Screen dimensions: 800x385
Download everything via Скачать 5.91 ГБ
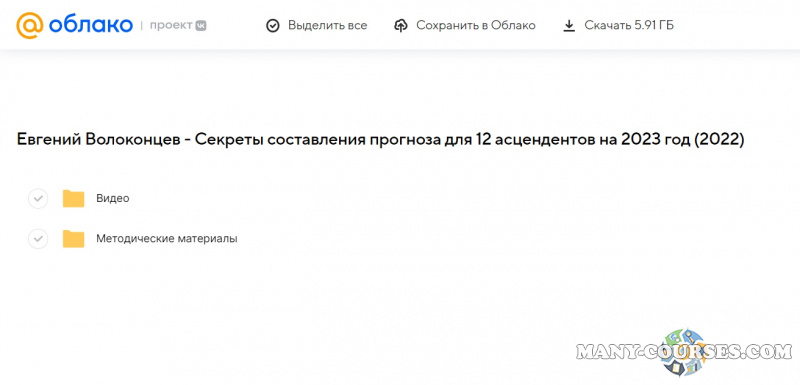click(x=618, y=25)
